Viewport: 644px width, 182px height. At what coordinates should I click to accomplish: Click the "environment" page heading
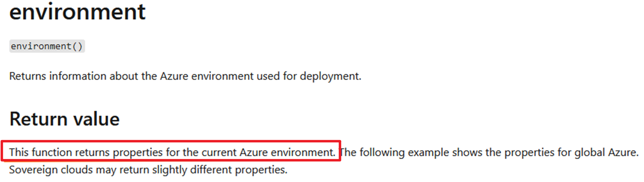[77, 12]
